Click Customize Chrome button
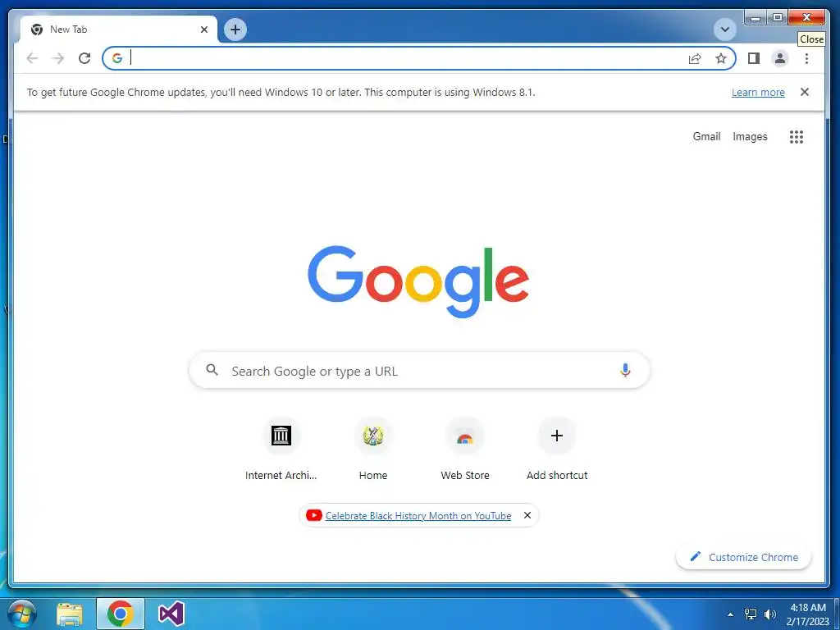840x630 pixels. coord(743,557)
